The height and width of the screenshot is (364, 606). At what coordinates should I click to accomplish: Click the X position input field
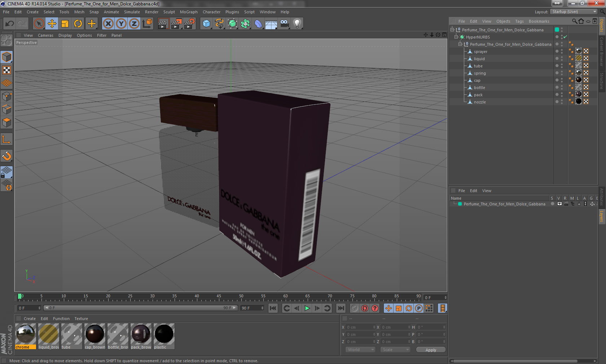361,327
